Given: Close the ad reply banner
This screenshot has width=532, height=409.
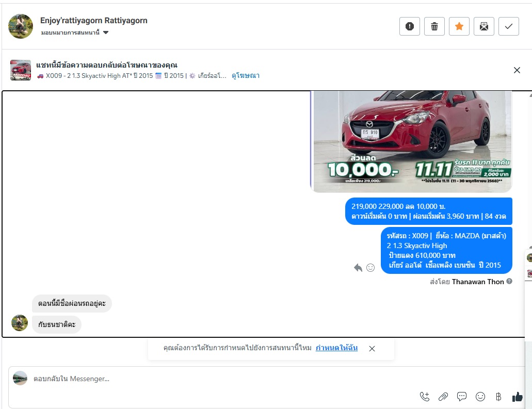Looking at the screenshot, I should [x=517, y=70].
